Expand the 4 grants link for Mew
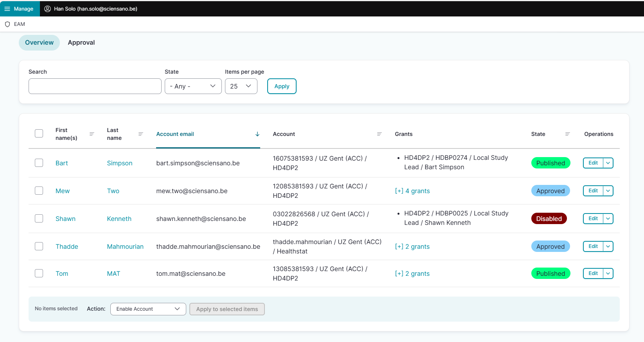This screenshot has height=342, width=644. (412, 191)
